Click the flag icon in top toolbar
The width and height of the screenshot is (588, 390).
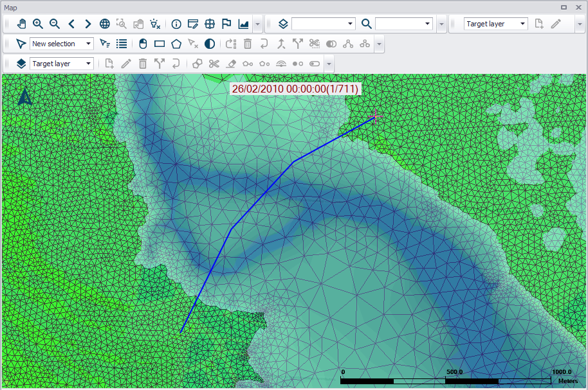226,24
